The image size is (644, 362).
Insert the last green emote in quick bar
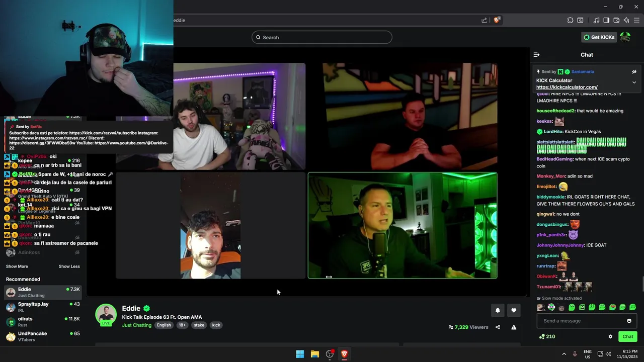point(633,307)
